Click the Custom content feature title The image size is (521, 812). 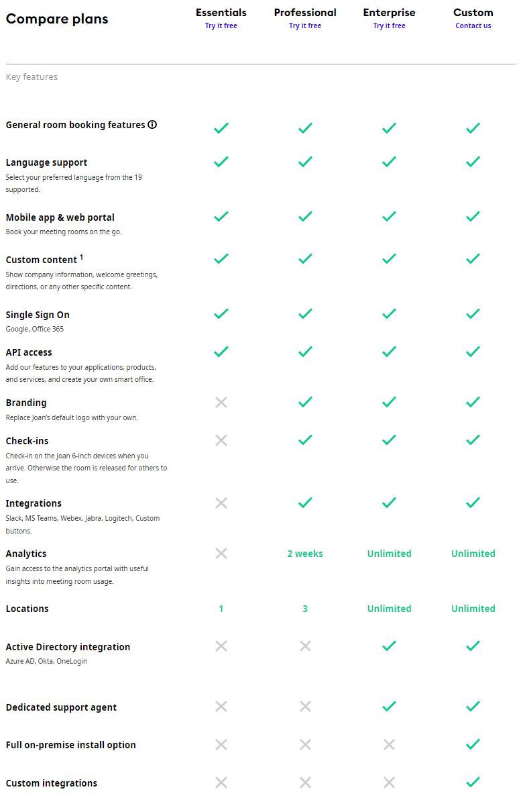[x=42, y=260]
